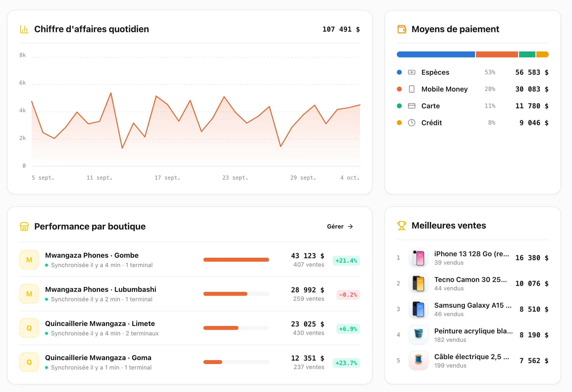Click the Gombe boutique progress bar
Viewport: 572px width, 392px height.
(x=236, y=260)
